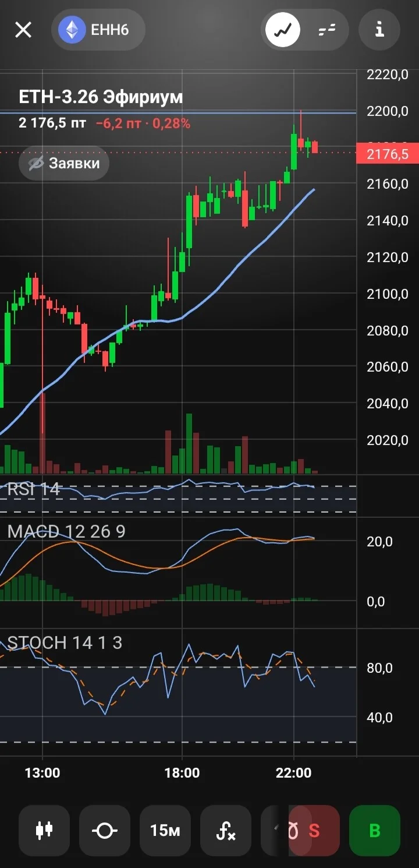Screen dimensions: 419x868
Task: Tap the −6,2 пт · 0,28% change
Action: 143,124
